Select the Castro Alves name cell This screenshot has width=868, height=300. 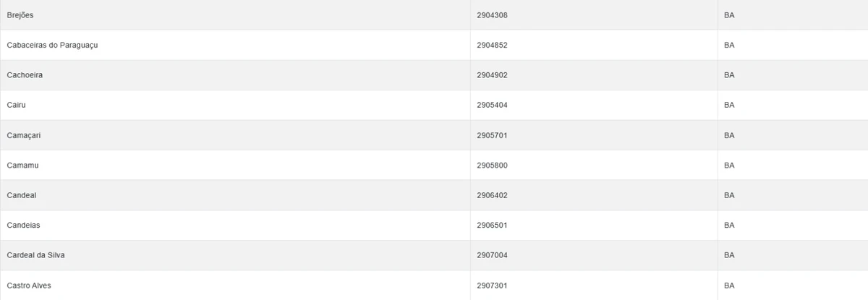point(29,286)
